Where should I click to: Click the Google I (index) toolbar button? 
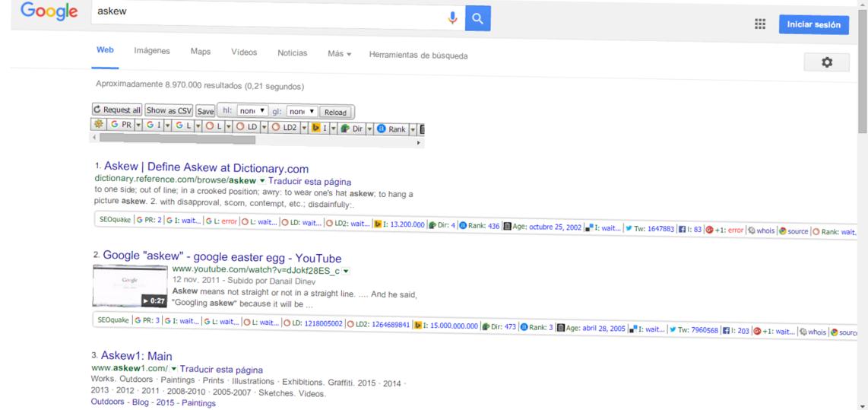tap(154, 126)
